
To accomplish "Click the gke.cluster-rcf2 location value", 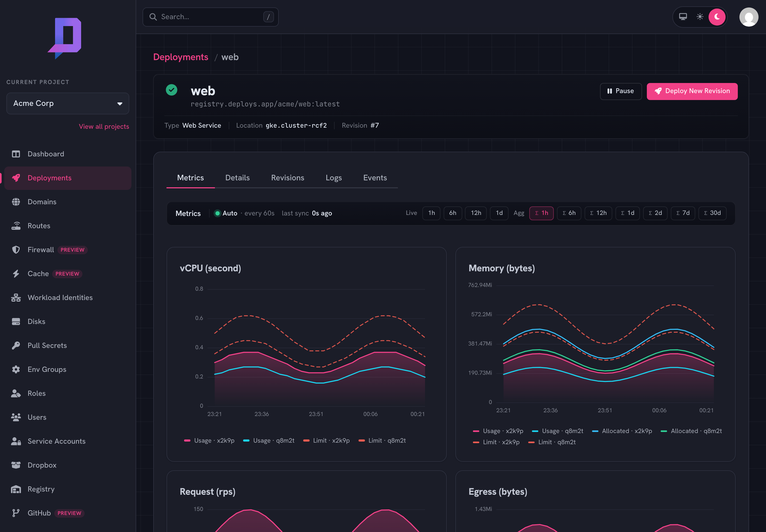I will click(296, 126).
